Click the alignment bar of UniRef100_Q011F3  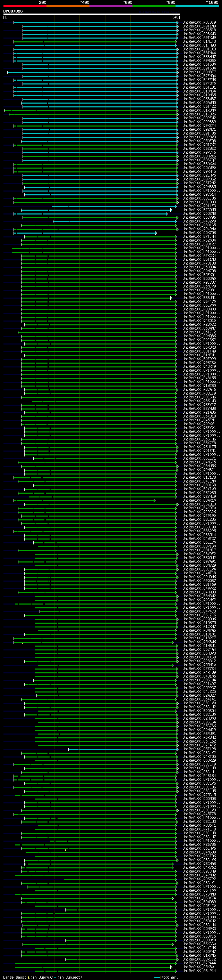point(114,206)
